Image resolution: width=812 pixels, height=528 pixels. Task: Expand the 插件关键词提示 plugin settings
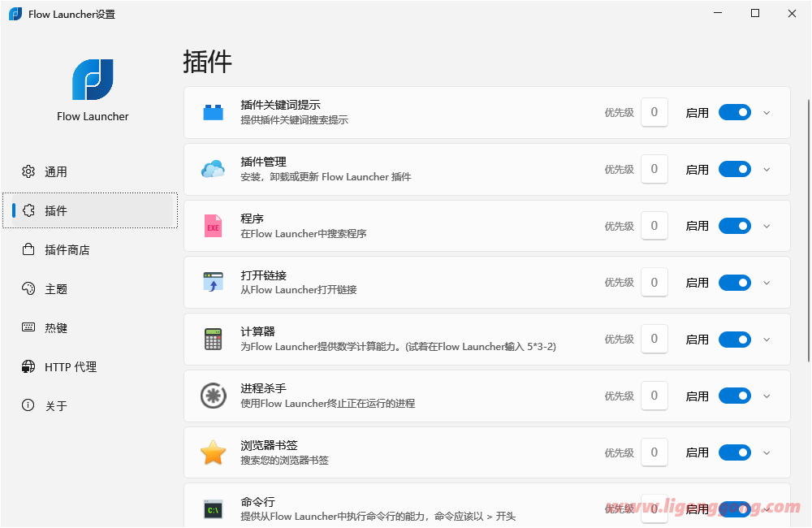(x=767, y=113)
